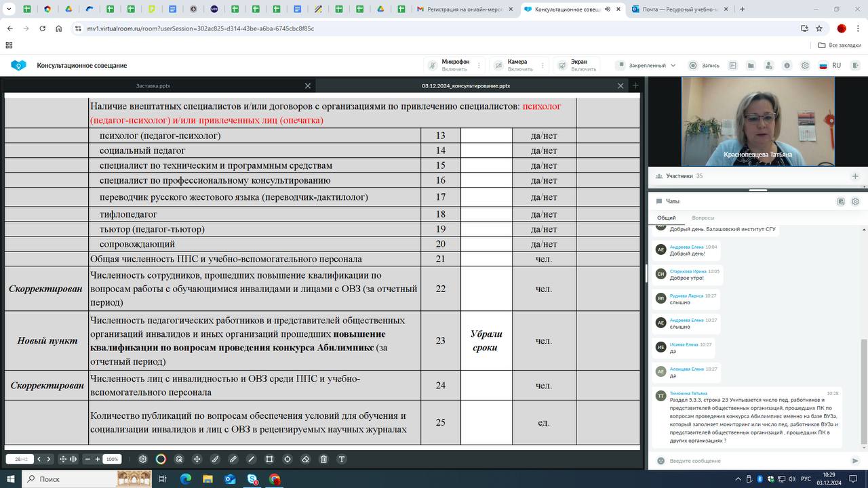This screenshot has width=868, height=488.
Task: Click the 100% zoom field
Action: 113,459
